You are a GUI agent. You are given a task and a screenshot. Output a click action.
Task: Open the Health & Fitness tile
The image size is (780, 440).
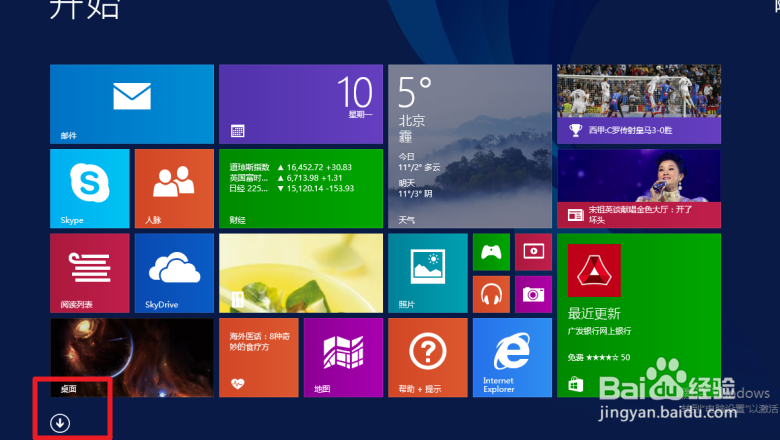[x=259, y=357]
